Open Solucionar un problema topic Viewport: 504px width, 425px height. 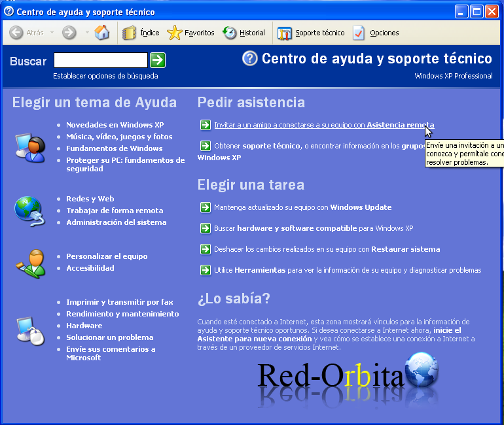pos(109,337)
